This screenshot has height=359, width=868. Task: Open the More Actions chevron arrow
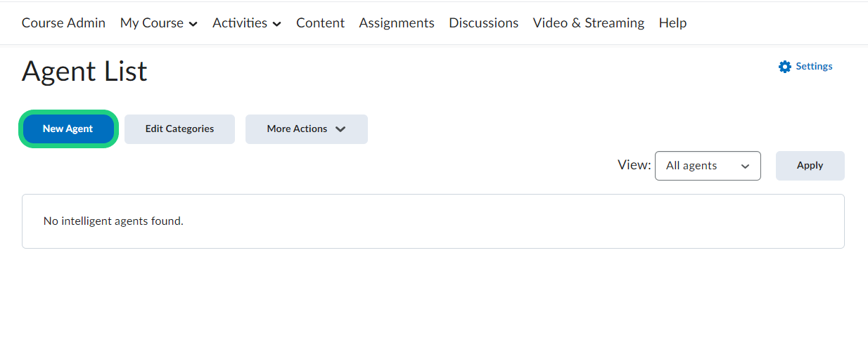[x=340, y=129]
